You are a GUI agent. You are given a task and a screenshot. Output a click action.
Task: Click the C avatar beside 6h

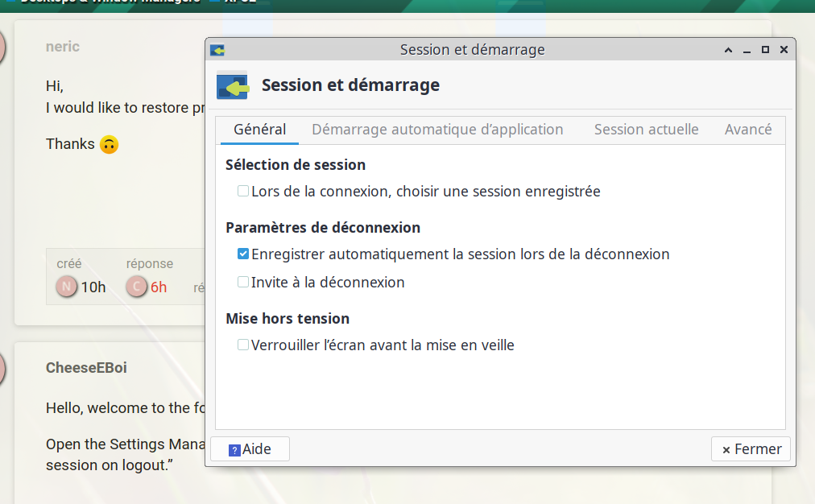[x=136, y=287]
